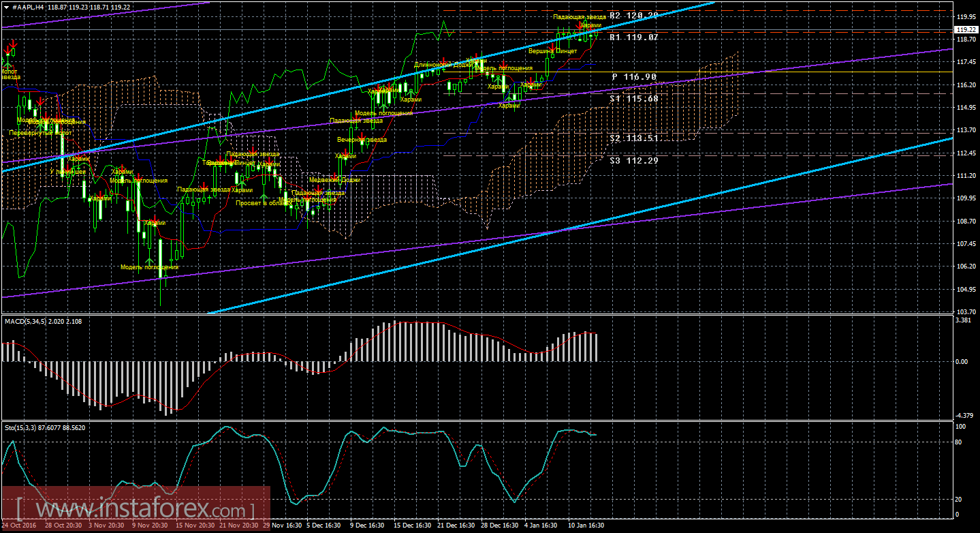980x533 pixels.
Task: Click green up arrow above Просвет в облаках
Action: [264, 196]
